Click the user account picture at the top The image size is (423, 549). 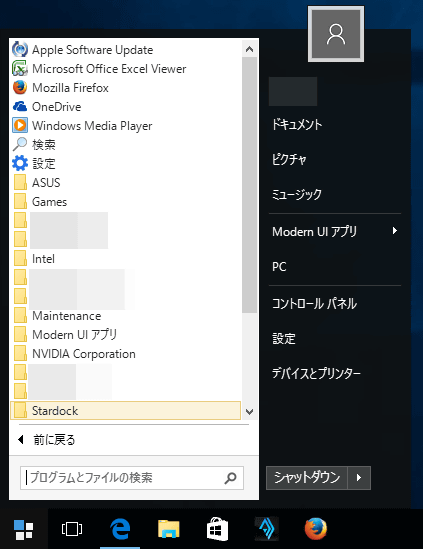coord(336,34)
